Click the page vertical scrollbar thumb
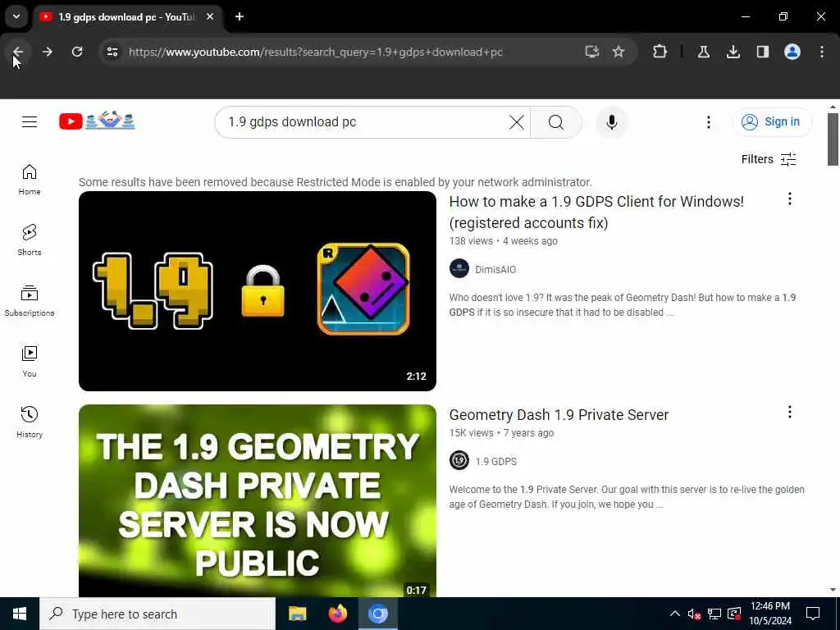The image size is (840, 630). (833, 139)
